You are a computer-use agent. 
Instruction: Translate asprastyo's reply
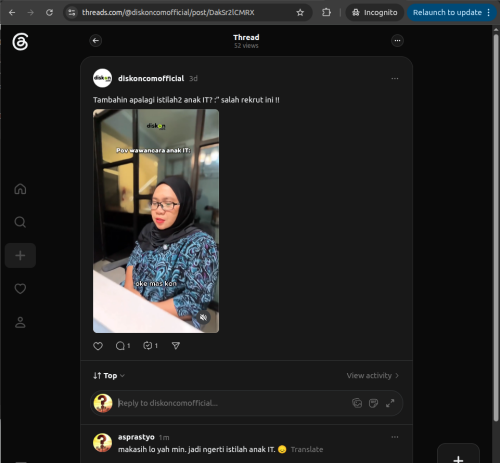coord(307,449)
